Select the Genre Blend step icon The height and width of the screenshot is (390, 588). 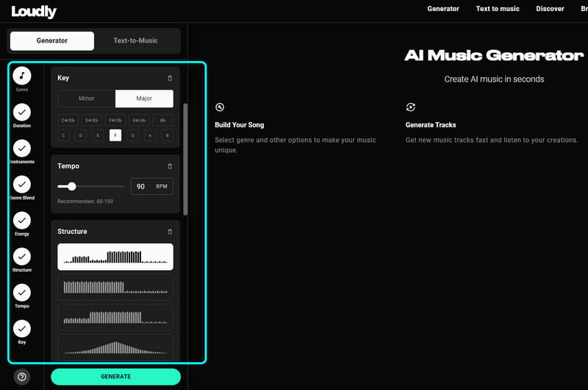22,184
